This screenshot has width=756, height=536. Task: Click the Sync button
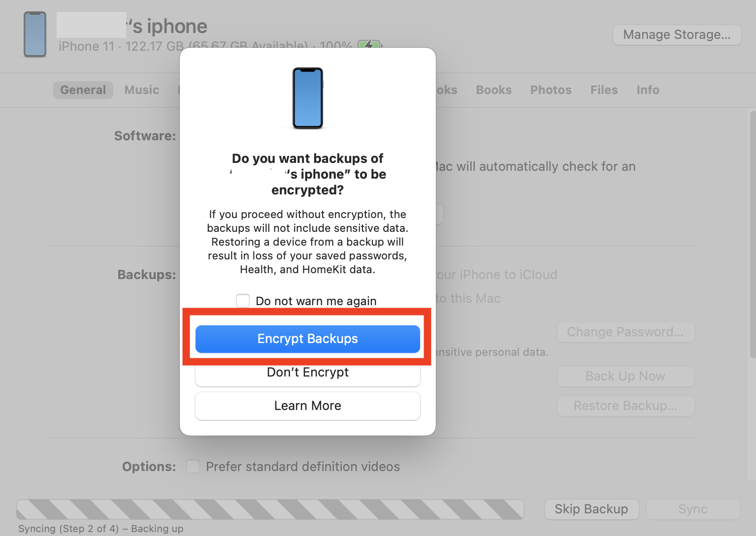pos(693,509)
